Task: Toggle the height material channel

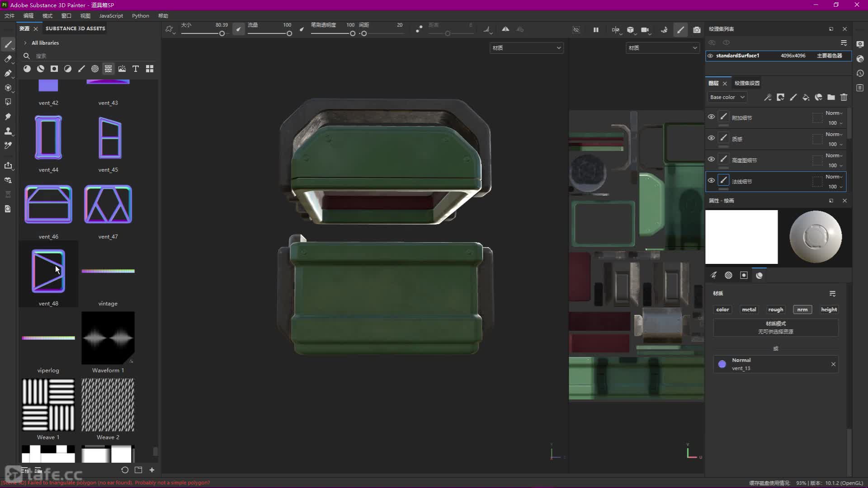Action: point(829,310)
